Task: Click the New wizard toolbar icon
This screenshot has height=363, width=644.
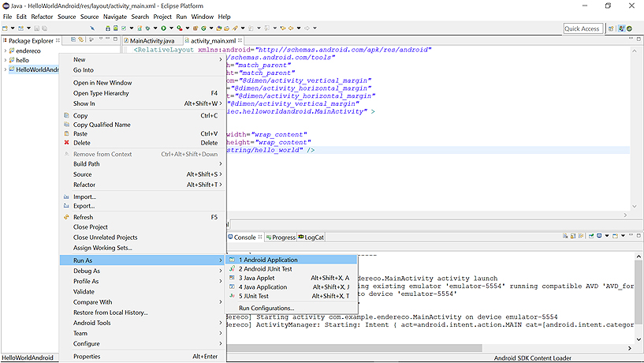Action: [x=6, y=28]
